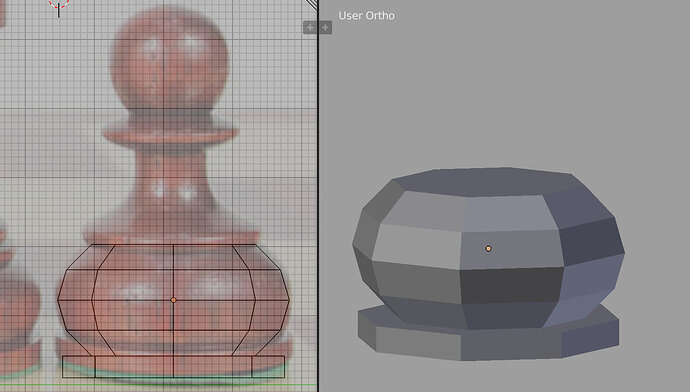Image resolution: width=690 pixels, height=392 pixels.
Task: Click the green horizontal axis line at bottom
Action: point(158,385)
